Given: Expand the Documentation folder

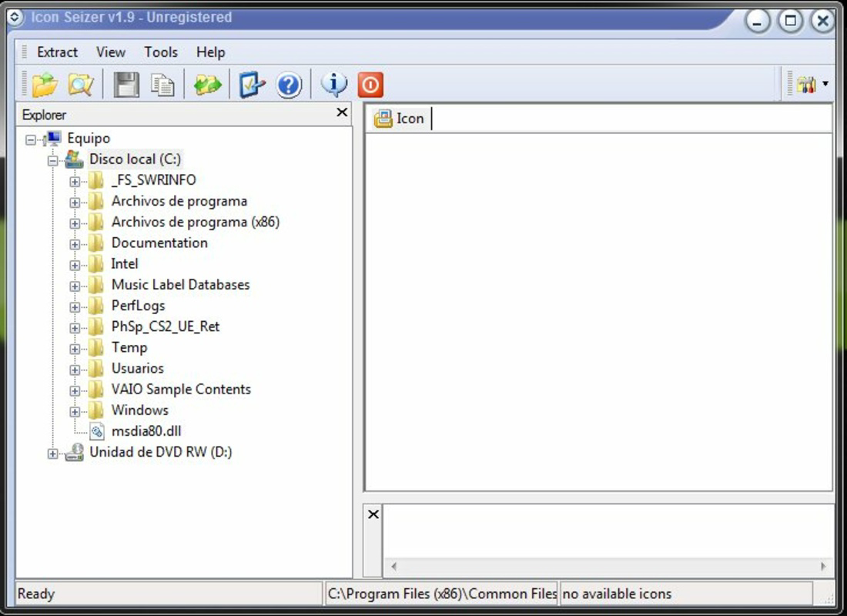Looking at the screenshot, I should point(75,244).
